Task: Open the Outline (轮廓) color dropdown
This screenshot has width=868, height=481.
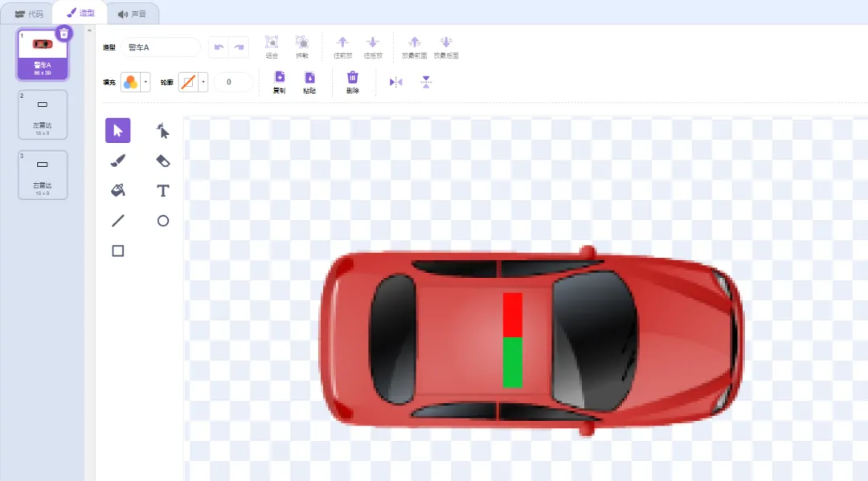Action: click(203, 83)
